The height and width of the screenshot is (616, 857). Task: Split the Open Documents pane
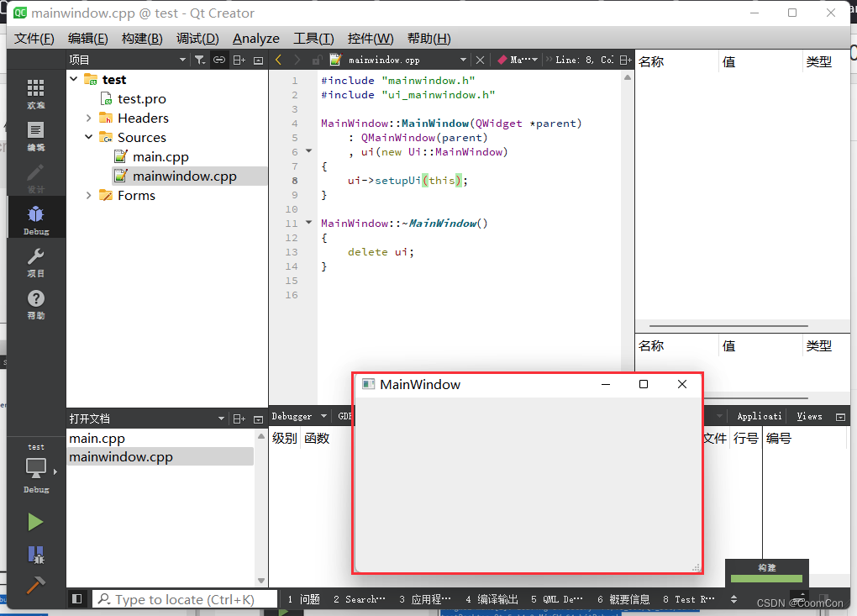[x=239, y=419]
